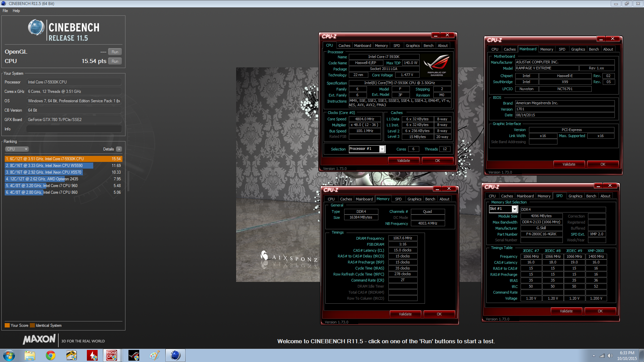Open the black ROG logo taskbar app

coord(134,355)
